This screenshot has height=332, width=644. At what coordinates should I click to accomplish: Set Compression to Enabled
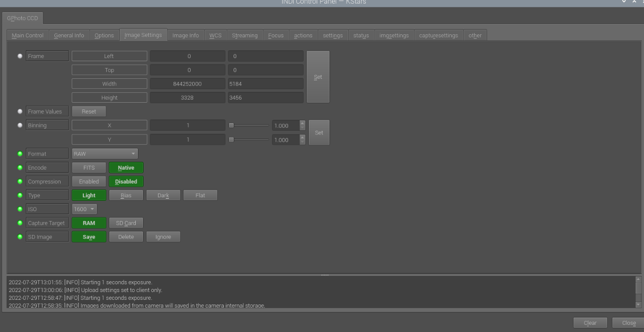point(89,182)
